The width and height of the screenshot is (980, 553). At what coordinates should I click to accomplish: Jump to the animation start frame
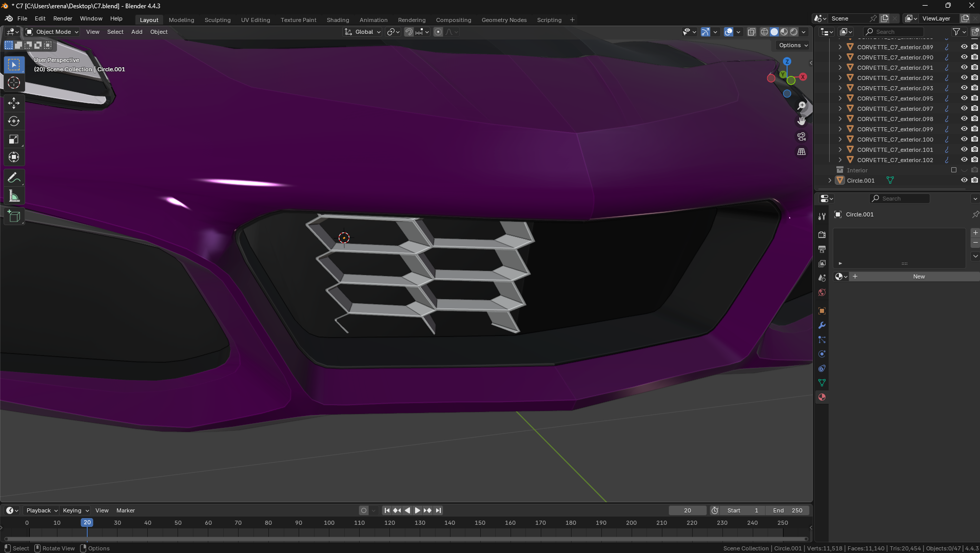(x=387, y=510)
